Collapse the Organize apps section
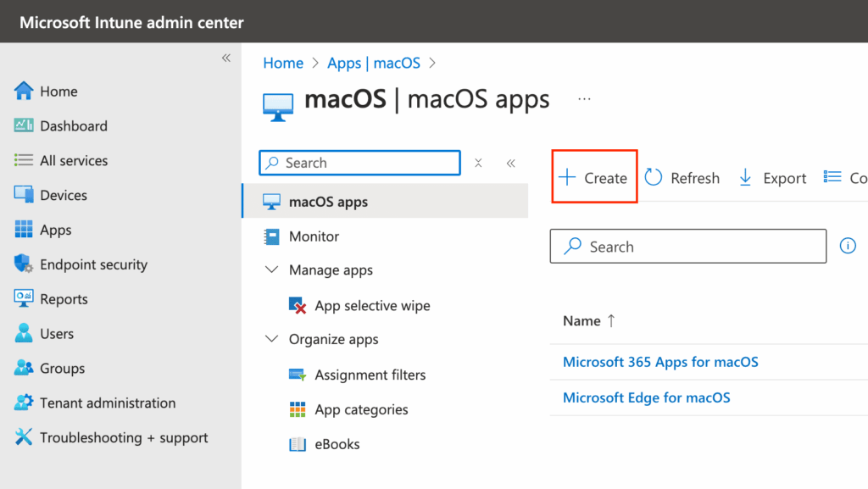868x489 pixels. (x=271, y=339)
